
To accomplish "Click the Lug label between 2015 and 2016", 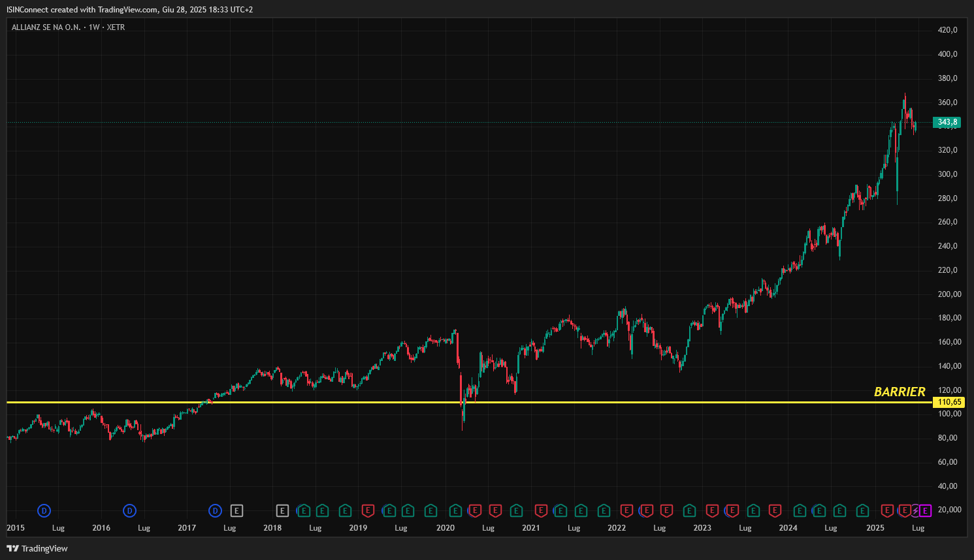I will click(x=58, y=528).
